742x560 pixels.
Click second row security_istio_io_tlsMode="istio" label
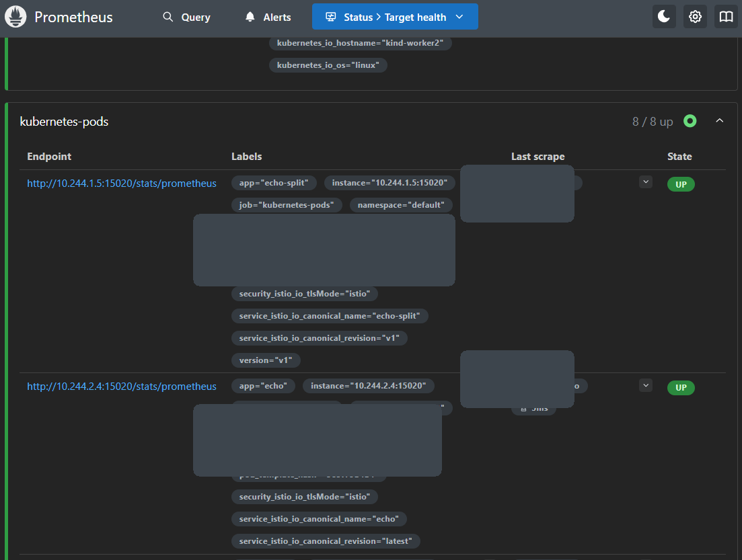(x=304, y=497)
